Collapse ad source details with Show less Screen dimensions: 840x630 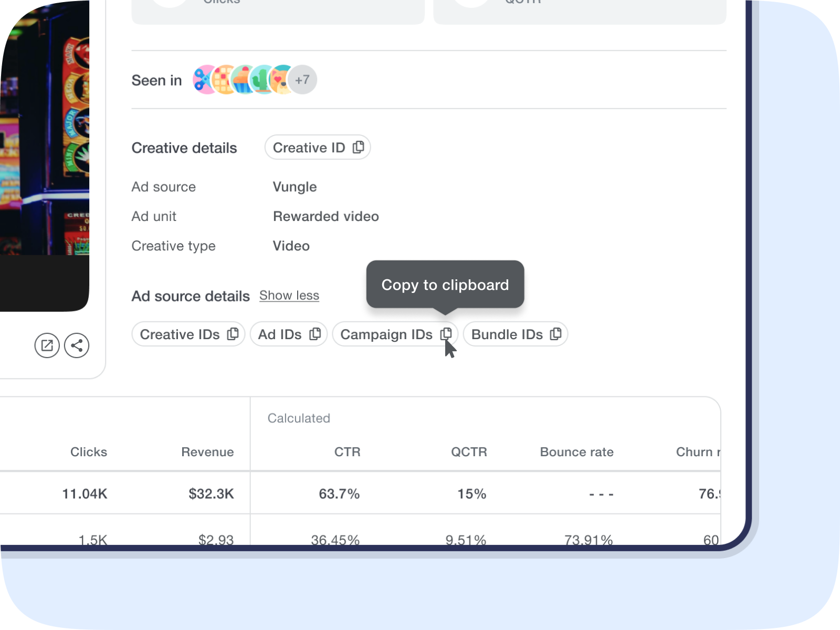(x=289, y=296)
